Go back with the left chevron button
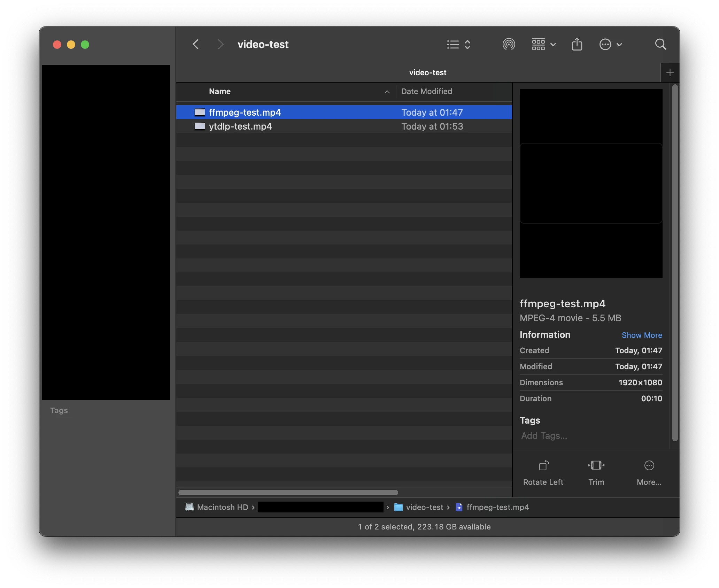This screenshot has width=719, height=588. (196, 44)
